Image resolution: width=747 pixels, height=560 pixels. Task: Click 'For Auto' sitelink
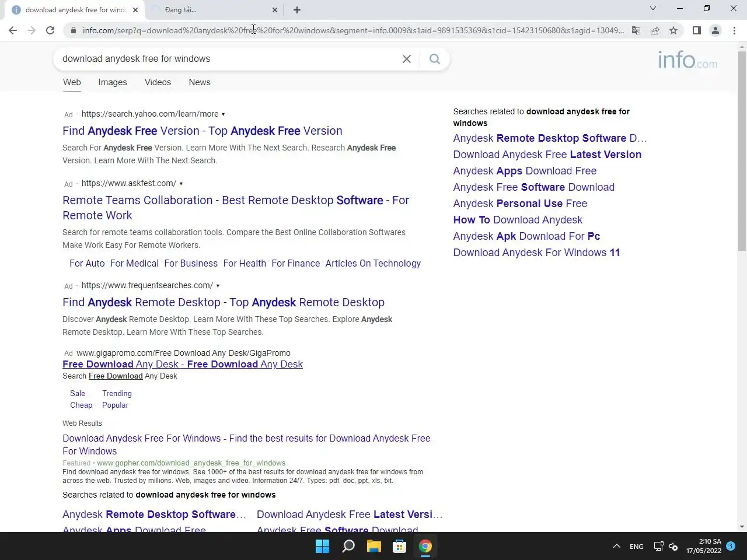[87, 264]
